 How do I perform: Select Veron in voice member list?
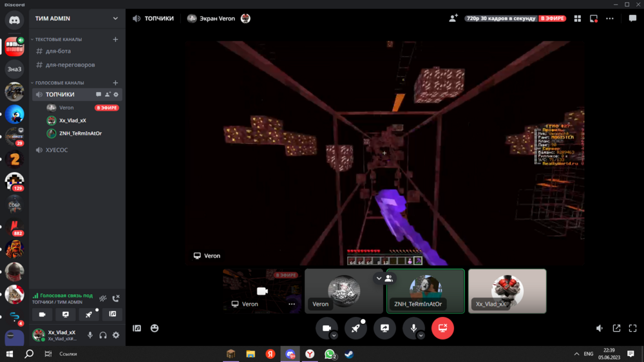83,108
